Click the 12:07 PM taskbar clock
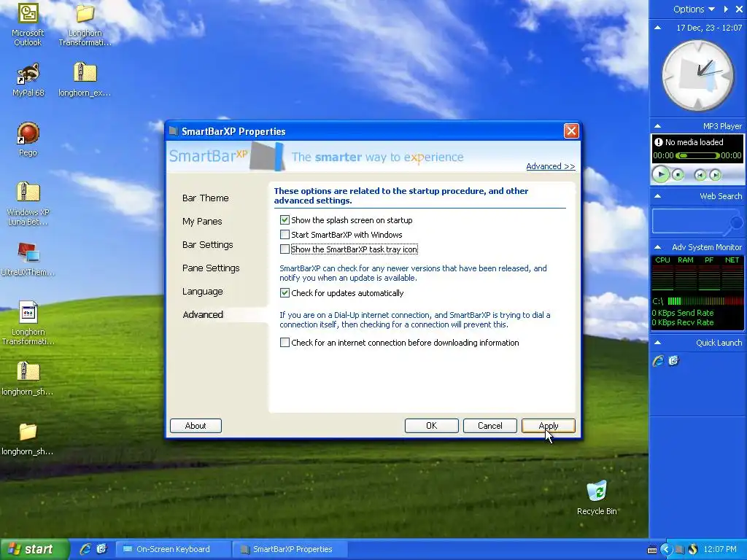Viewport: 747px width, 560px height. (720, 550)
